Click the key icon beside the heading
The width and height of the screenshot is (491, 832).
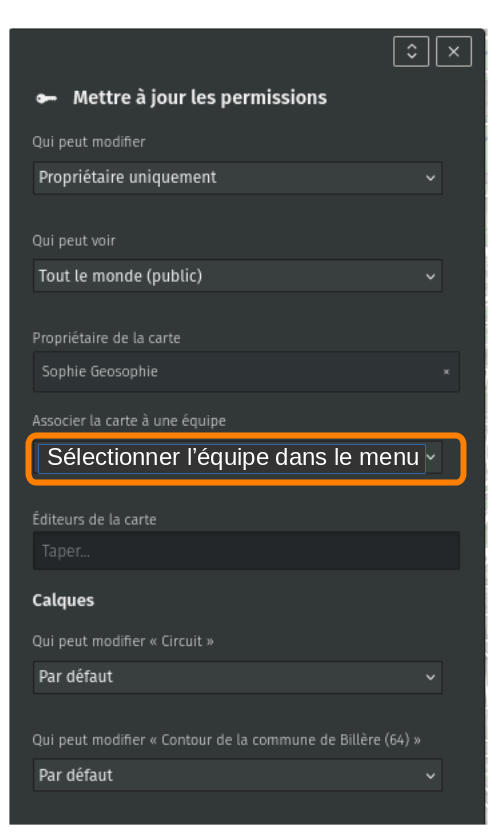point(46,98)
